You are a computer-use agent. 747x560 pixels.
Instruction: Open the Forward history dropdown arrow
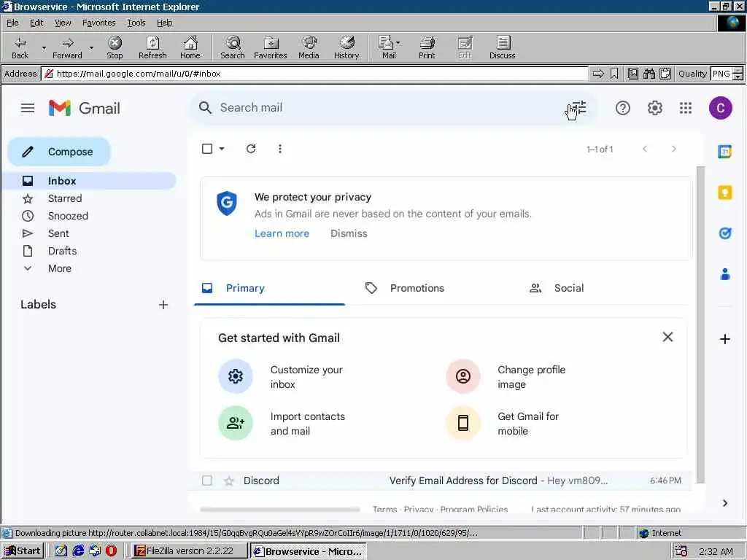tap(91, 48)
